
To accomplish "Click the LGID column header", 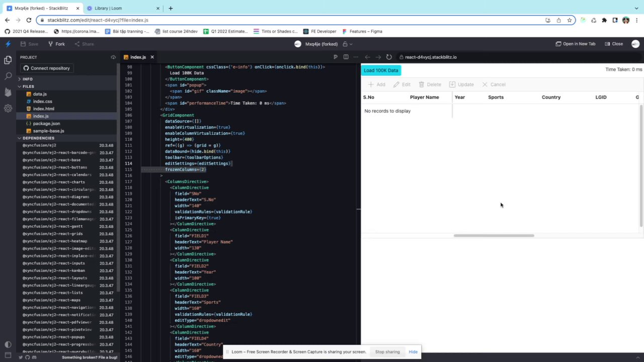I will [x=601, y=97].
